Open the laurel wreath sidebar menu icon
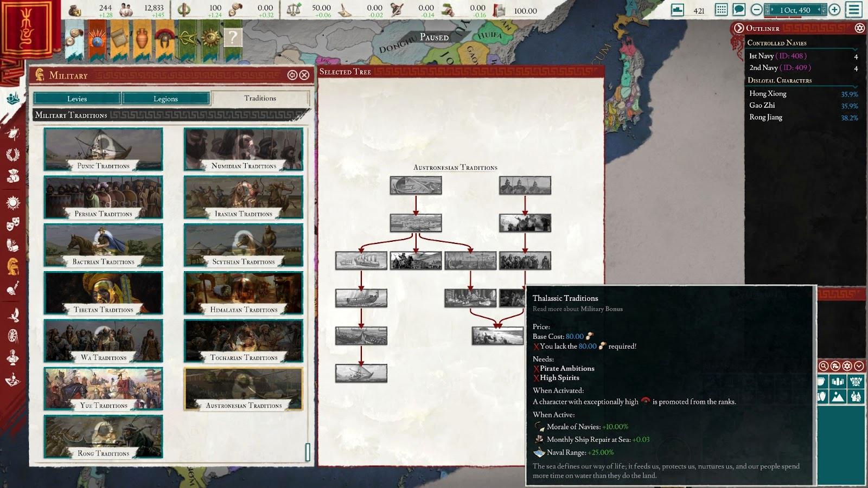 tap(13, 154)
